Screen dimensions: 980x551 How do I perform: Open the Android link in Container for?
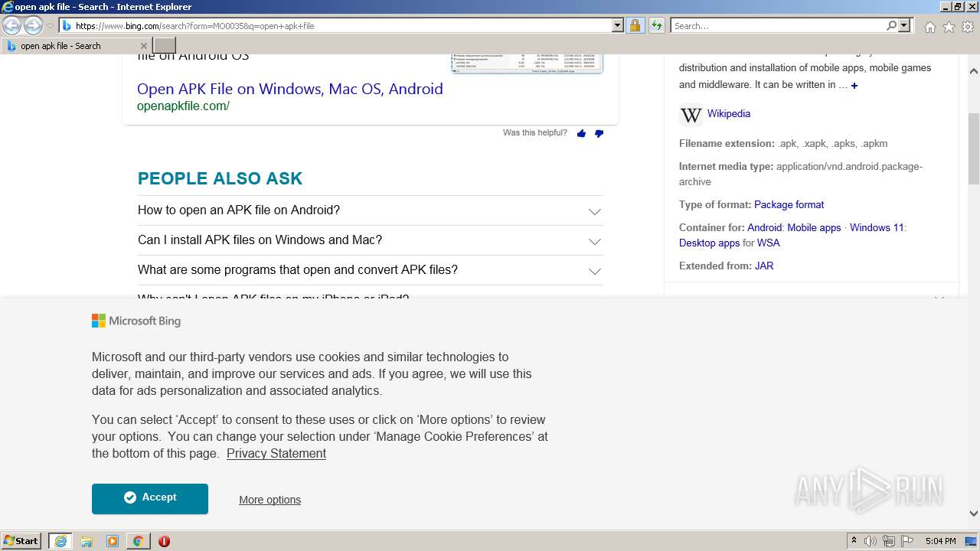coord(765,228)
